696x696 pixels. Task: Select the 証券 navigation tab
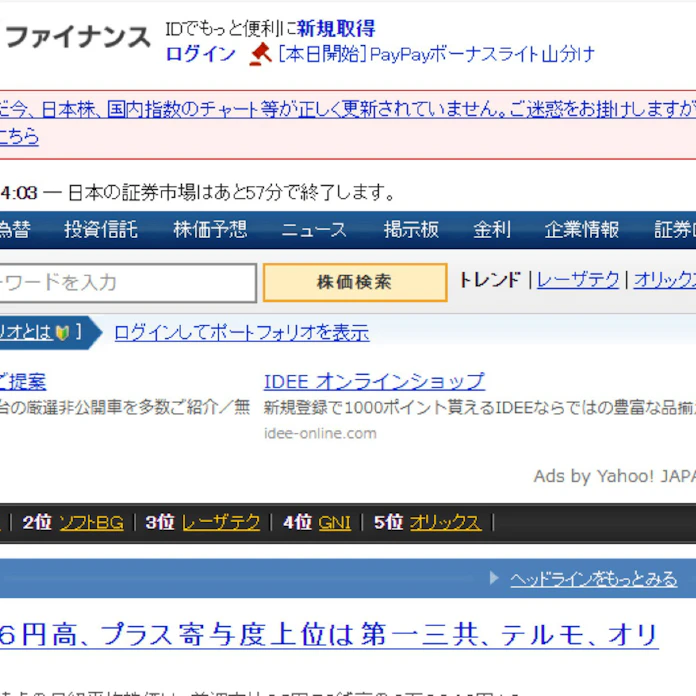(675, 229)
